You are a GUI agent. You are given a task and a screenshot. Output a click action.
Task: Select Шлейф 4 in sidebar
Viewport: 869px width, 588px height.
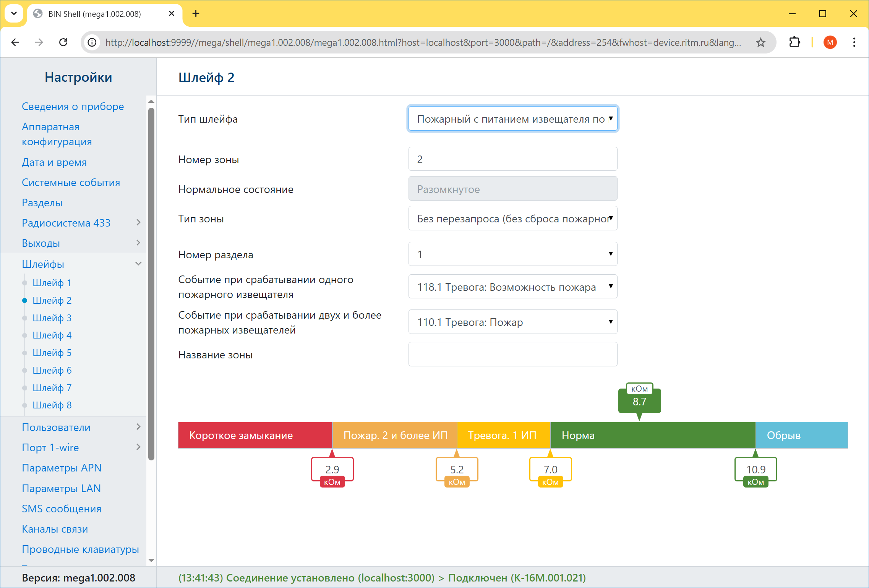[52, 335]
